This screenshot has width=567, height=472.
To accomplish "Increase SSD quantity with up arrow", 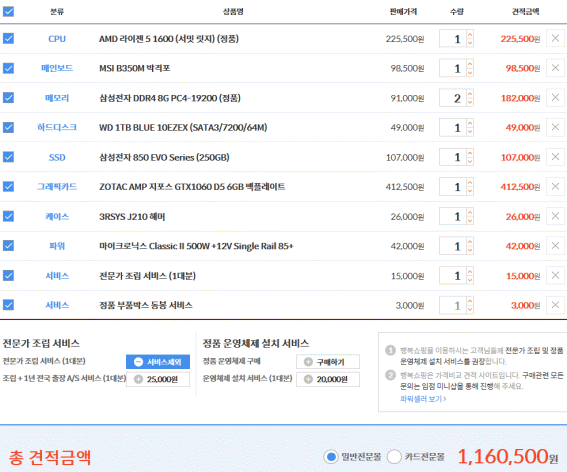I will click(x=470, y=153).
